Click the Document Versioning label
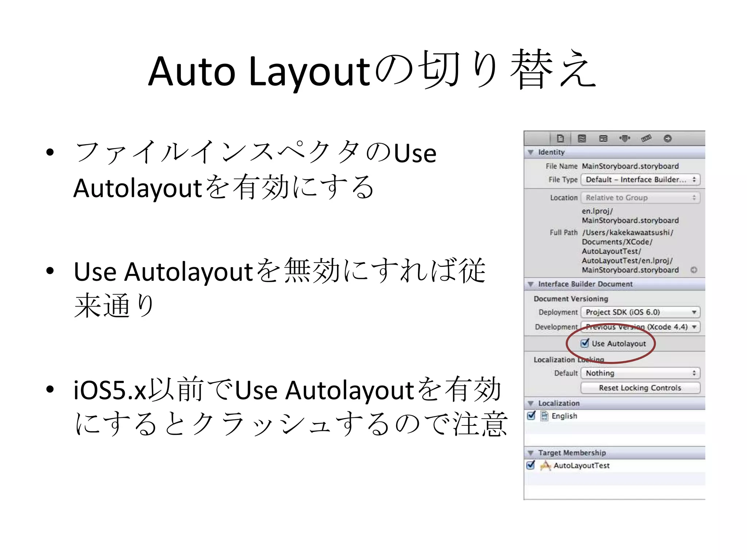This screenshot has width=747, height=560. tap(571, 299)
